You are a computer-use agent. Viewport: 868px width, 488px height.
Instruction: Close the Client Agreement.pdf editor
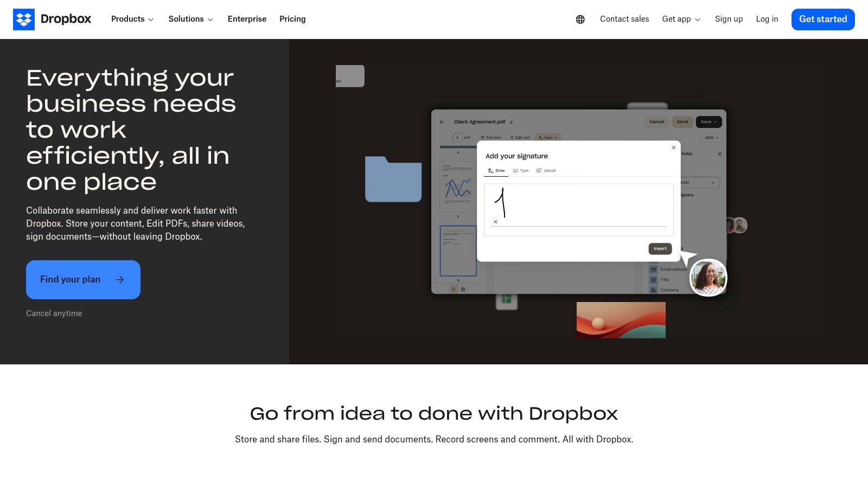(442, 122)
